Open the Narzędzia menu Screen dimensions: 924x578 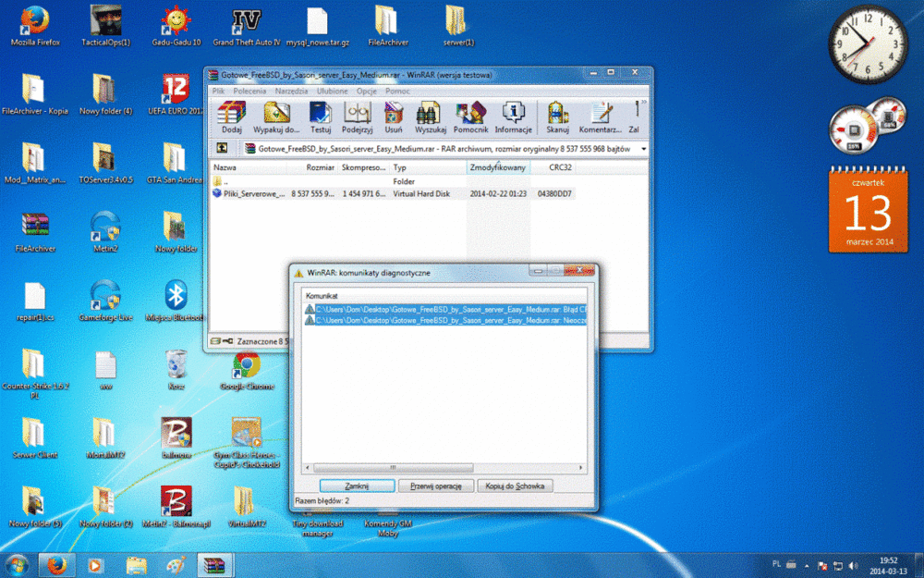(x=291, y=92)
